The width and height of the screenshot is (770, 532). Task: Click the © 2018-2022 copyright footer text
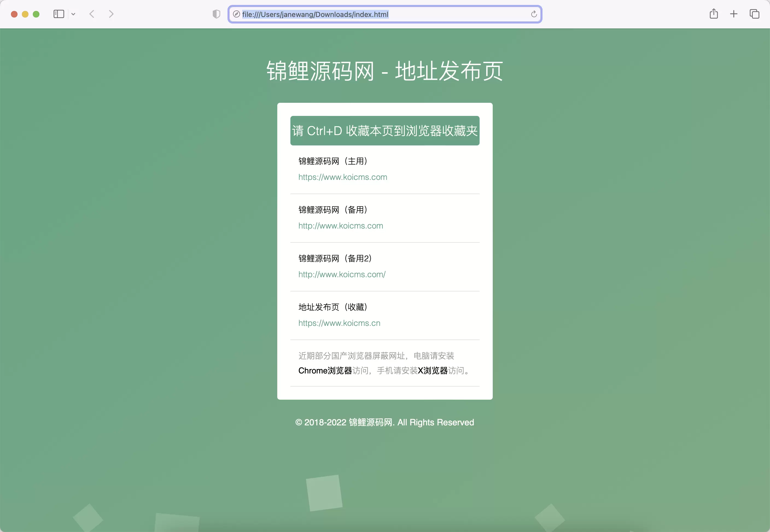[x=385, y=422]
